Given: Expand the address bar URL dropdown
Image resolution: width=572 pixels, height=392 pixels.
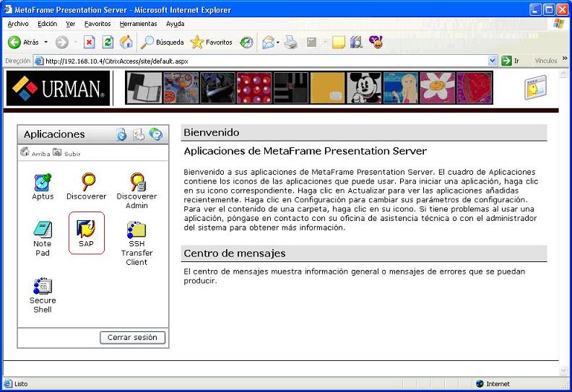Looking at the screenshot, I should tap(493, 61).
